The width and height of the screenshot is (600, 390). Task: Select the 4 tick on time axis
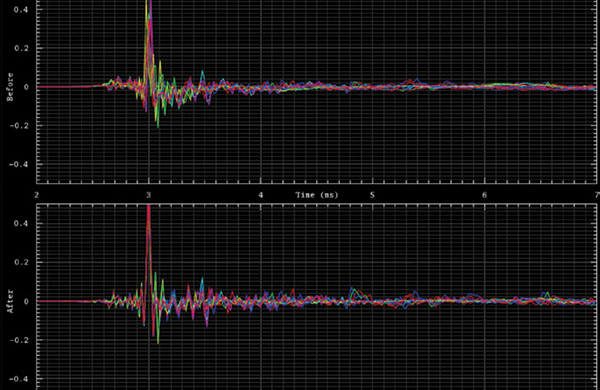coord(261,195)
